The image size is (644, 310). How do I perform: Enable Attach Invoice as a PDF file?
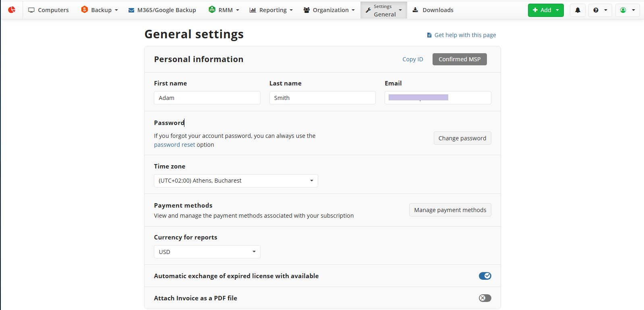[485, 298]
